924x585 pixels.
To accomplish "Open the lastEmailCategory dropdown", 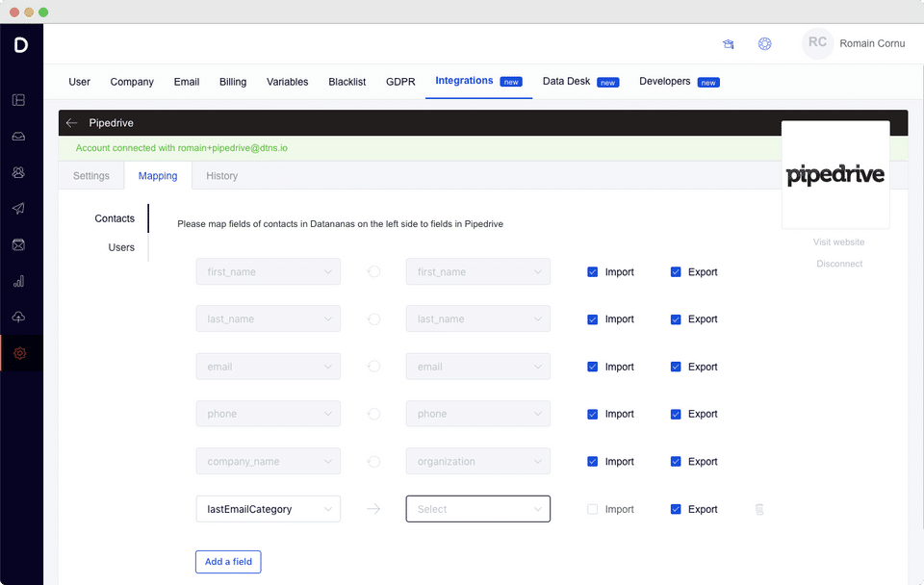I will pos(269,509).
